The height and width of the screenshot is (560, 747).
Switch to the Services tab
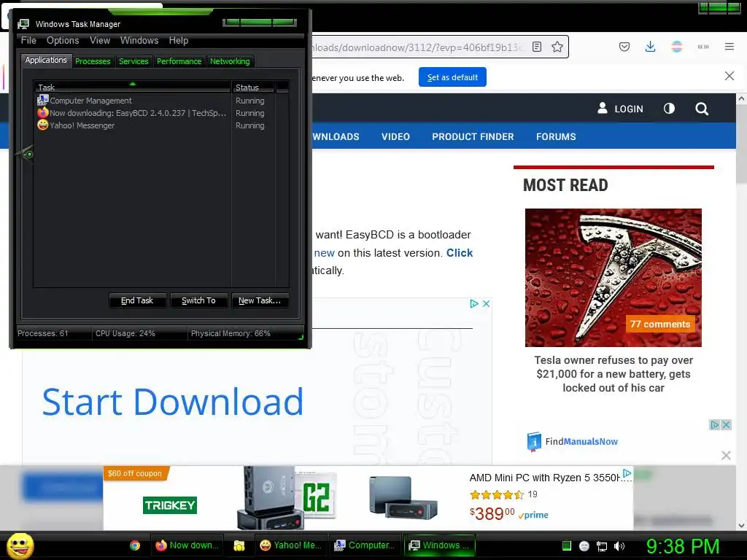pyautogui.click(x=134, y=61)
